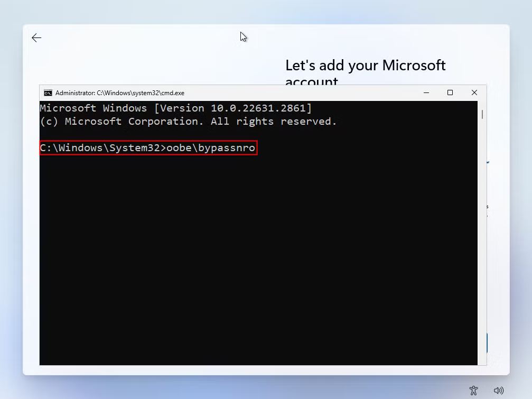Click the "Let's add your Microsoft account" heading
The image size is (532, 399).
tap(366, 72)
